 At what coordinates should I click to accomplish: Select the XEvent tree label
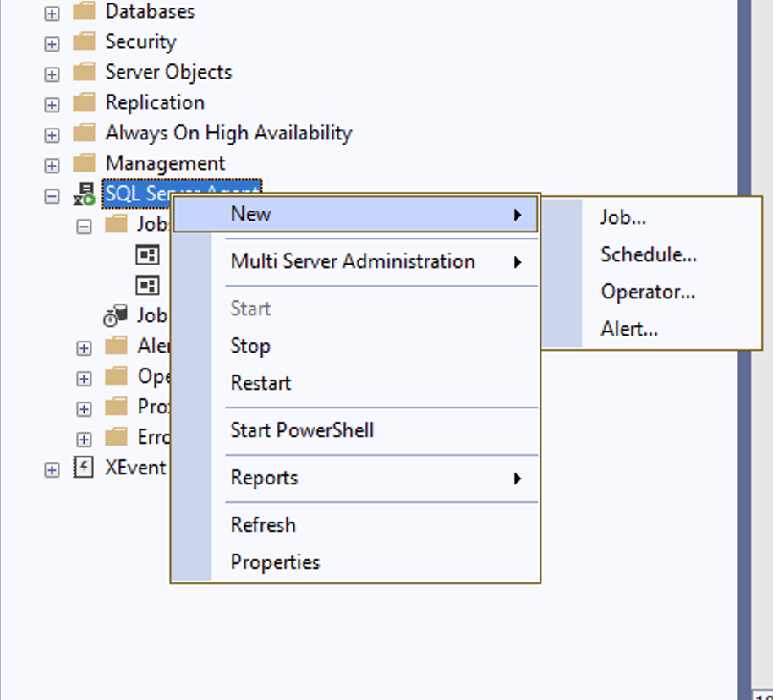(135, 468)
